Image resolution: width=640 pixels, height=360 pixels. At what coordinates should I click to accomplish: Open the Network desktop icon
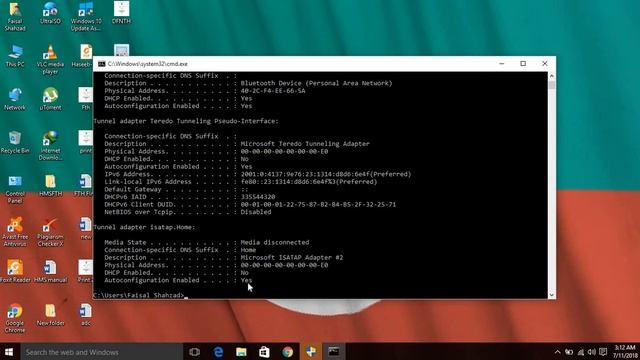coord(15,100)
